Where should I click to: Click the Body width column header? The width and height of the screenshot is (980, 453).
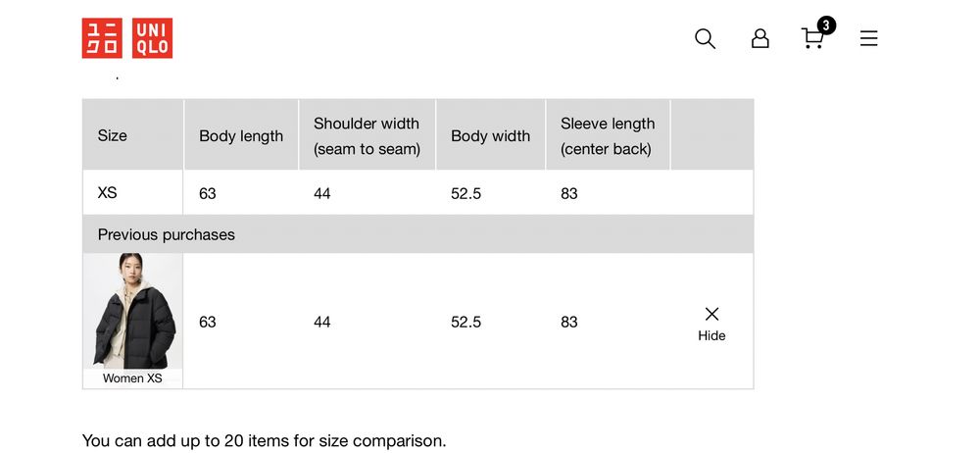click(x=490, y=136)
